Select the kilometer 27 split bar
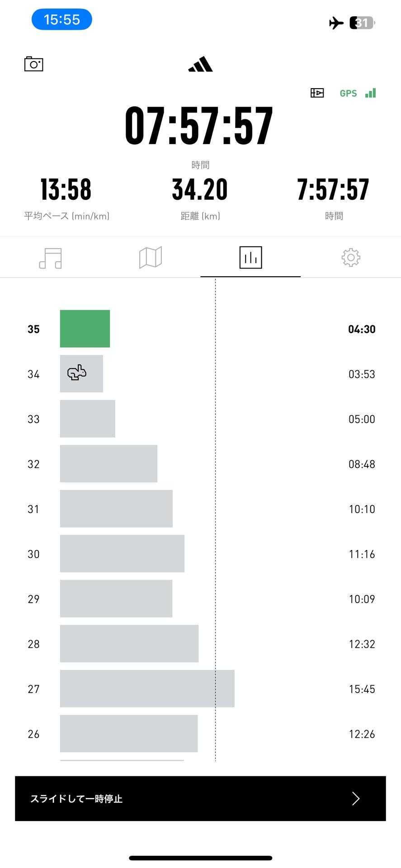Viewport: 401px width, 868px height. 147,689
